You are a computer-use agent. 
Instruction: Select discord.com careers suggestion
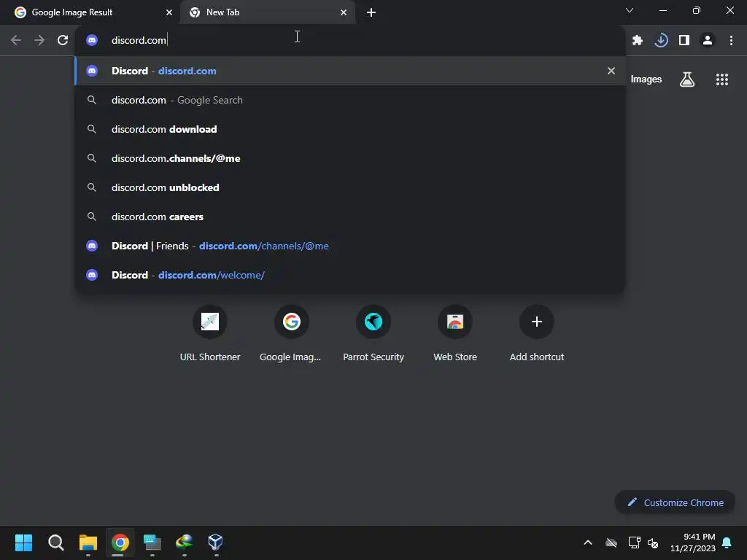350,217
